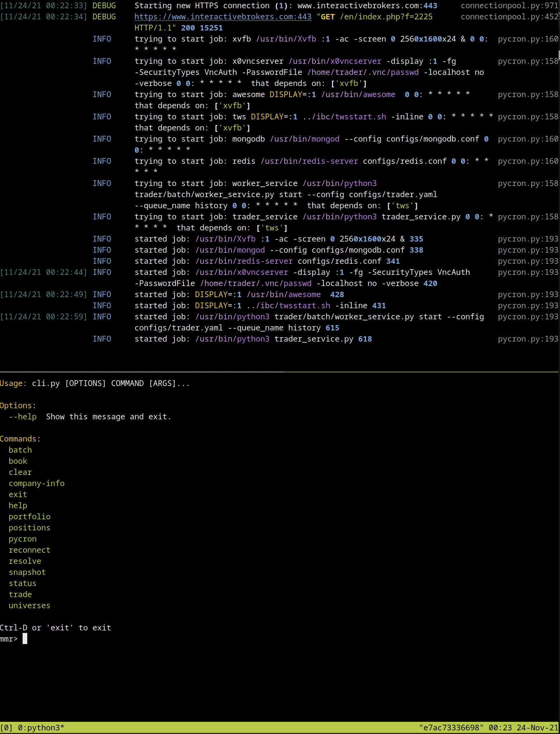Click the 'batch' command entry
Screen dimensions: 560x734
(20, 450)
